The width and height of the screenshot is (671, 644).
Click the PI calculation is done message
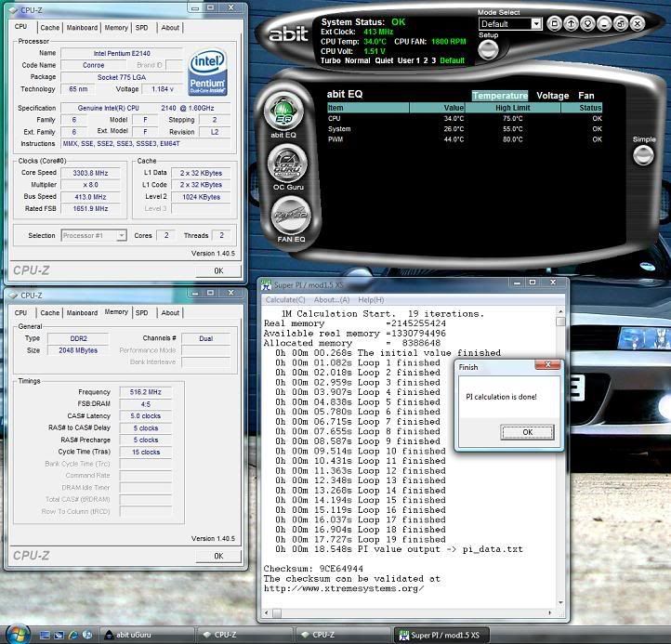pos(501,397)
